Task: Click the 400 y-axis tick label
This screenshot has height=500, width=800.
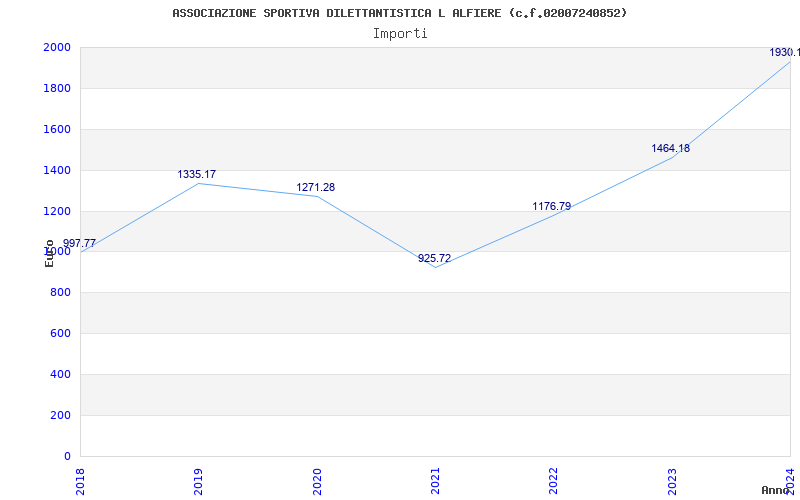Action: [x=60, y=374]
